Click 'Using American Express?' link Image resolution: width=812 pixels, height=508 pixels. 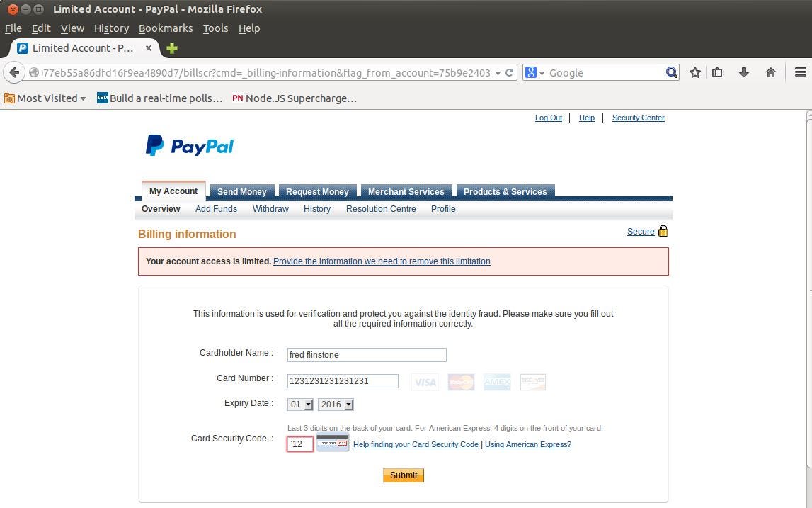click(x=528, y=444)
